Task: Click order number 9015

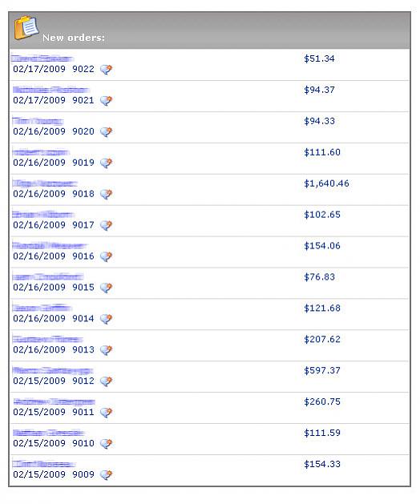Action: 83,288
